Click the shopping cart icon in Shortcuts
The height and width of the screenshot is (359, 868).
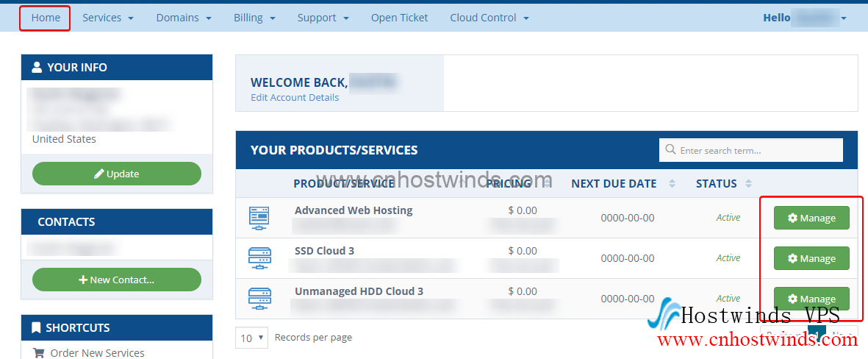(x=38, y=353)
